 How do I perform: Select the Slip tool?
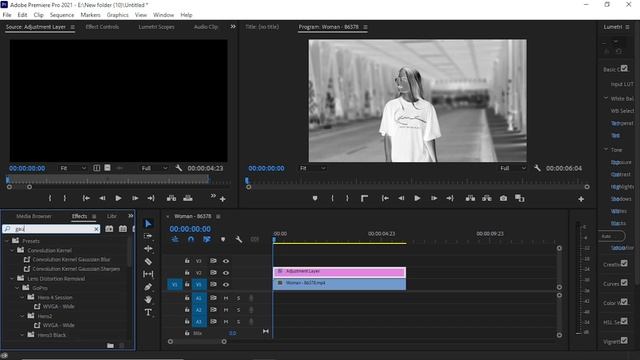[148, 274]
